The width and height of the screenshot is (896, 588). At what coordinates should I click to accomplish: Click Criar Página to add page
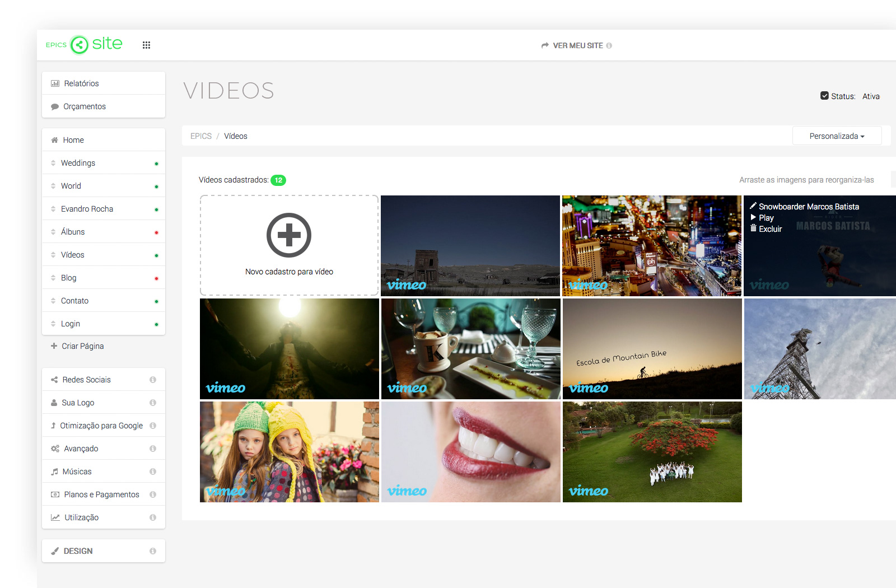82,346
